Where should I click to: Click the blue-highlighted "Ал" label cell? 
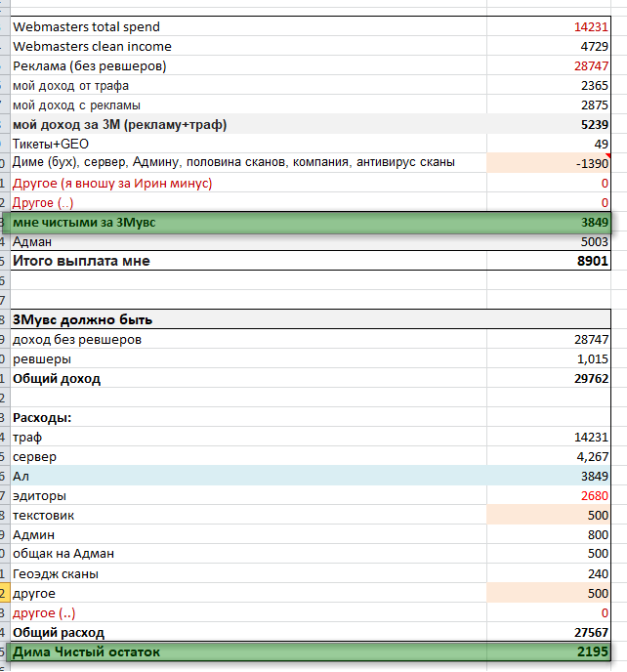pos(21,477)
